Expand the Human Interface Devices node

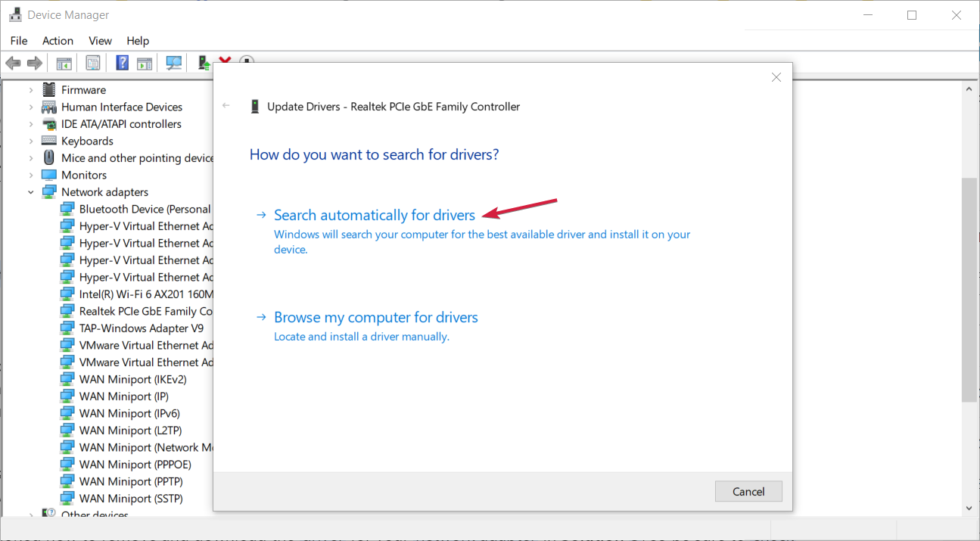pyautogui.click(x=31, y=107)
